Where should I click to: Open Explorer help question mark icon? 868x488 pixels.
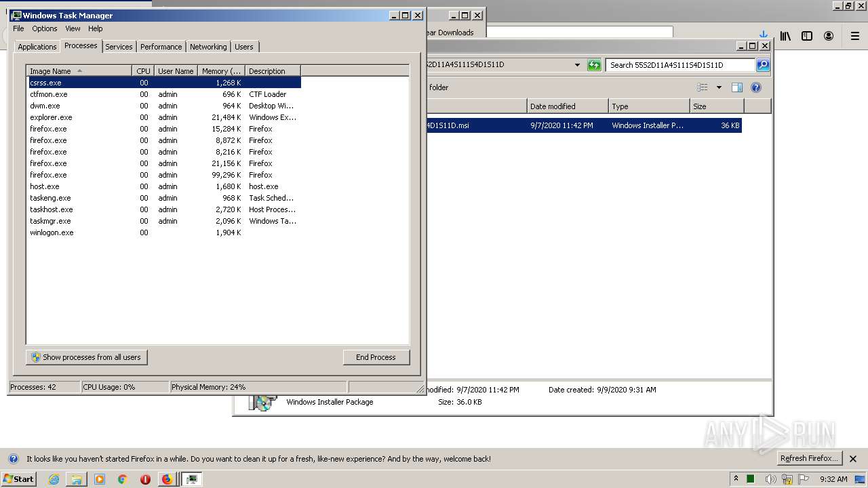click(x=756, y=87)
